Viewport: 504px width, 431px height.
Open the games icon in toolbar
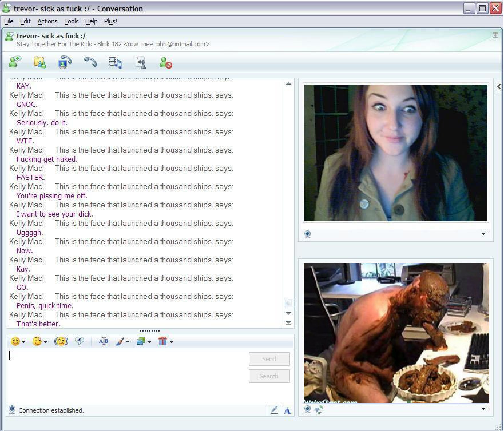click(x=140, y=62)
